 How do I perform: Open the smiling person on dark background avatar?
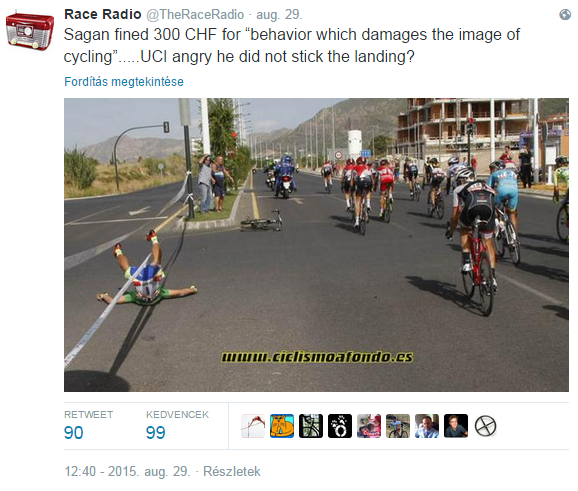point(456,426)
